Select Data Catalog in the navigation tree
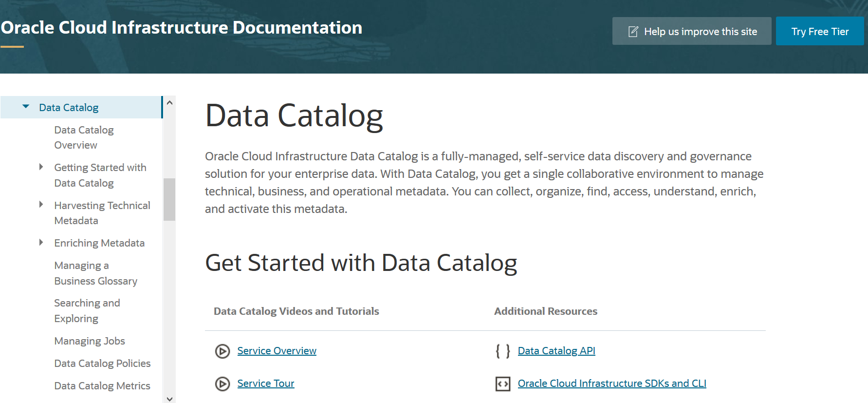868x403 pixels. tap(69, 107)
